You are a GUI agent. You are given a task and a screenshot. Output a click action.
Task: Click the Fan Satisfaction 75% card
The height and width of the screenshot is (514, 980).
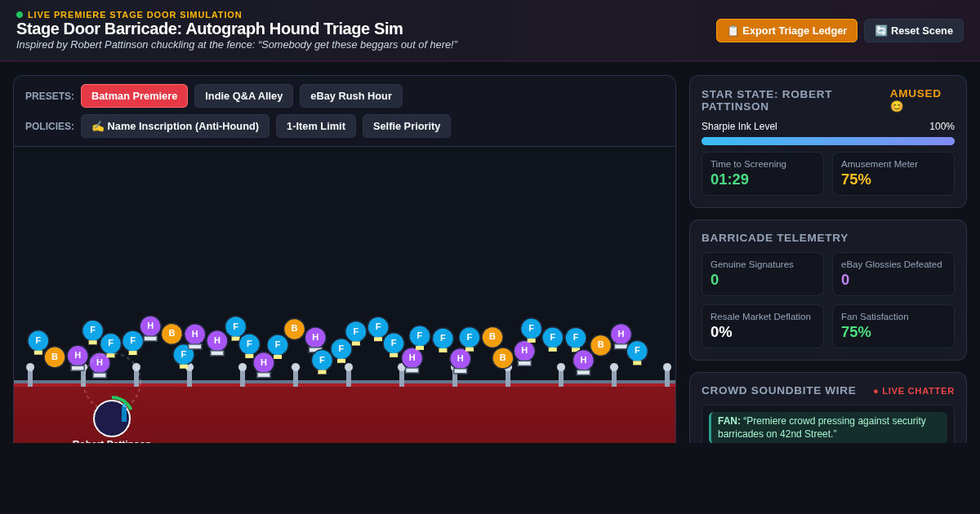[893, 326]
